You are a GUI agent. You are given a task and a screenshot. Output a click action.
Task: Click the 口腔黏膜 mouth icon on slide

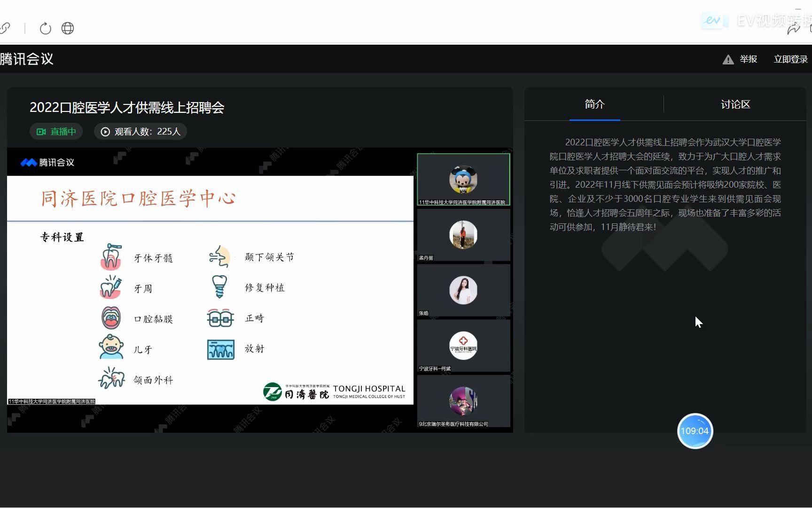[x=111, y=318]
